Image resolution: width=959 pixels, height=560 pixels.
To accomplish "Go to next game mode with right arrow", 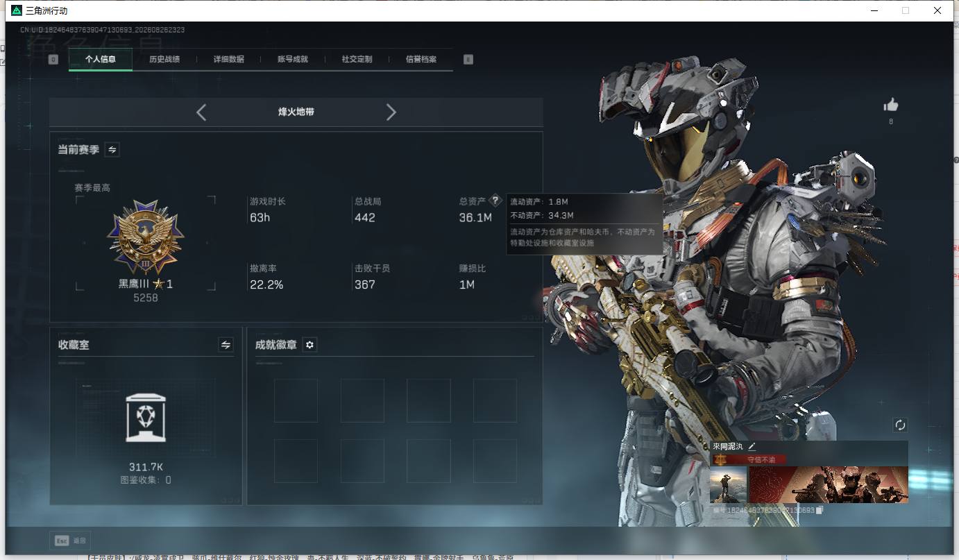I will point(391,112).
